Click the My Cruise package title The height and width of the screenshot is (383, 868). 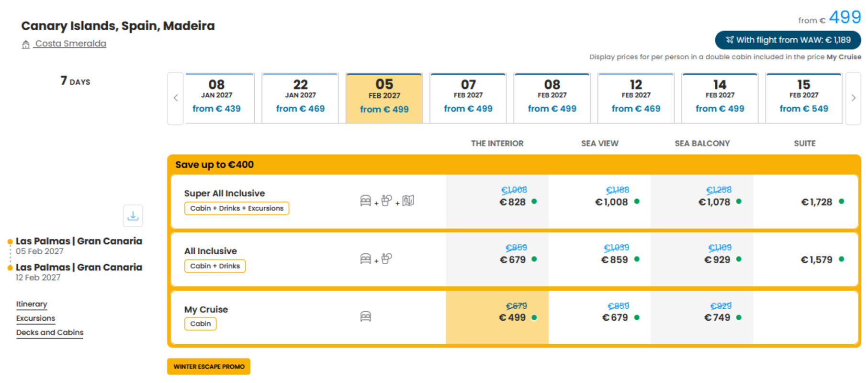click(x=206, y=310)
